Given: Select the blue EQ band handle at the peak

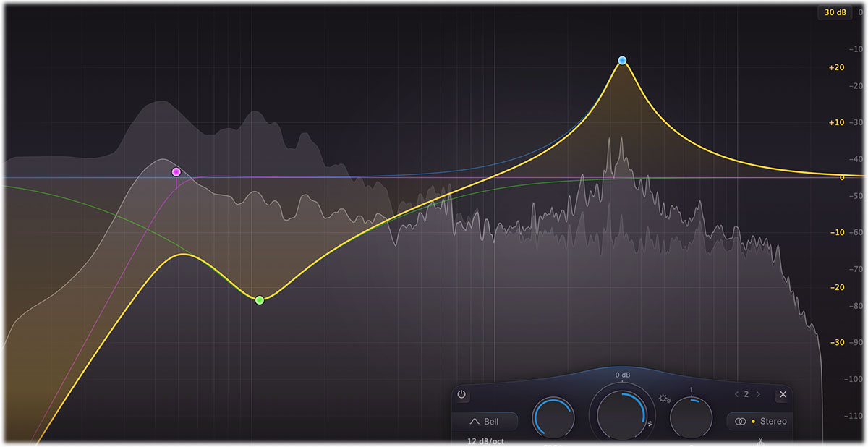Looking at the screenshot, I should 622,61.
